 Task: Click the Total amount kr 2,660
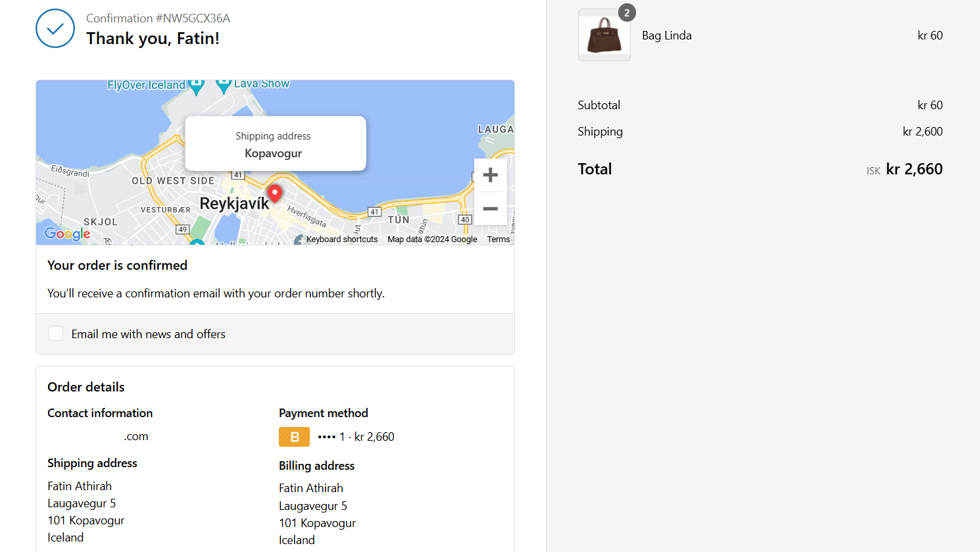pyautogui.click(x=914, y=169)
